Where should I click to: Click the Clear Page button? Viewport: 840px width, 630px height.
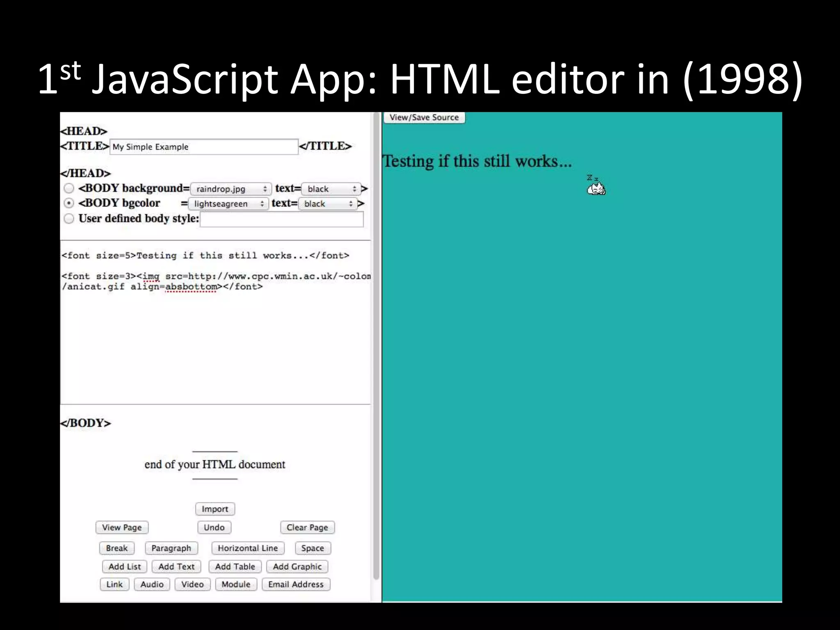pyautogui.click(x=307, y=527)
